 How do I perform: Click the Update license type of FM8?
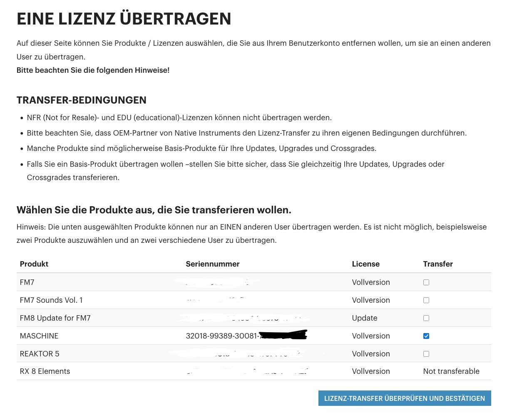(x=365, y=318)
